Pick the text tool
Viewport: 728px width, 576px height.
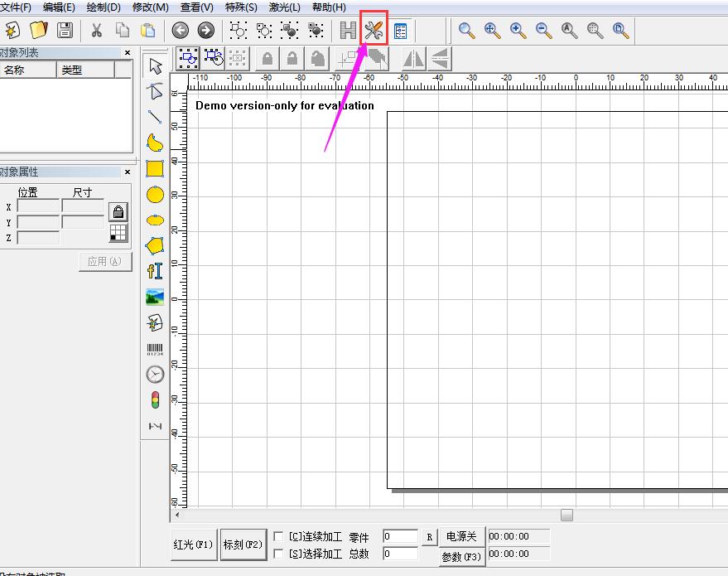point(155,271)
